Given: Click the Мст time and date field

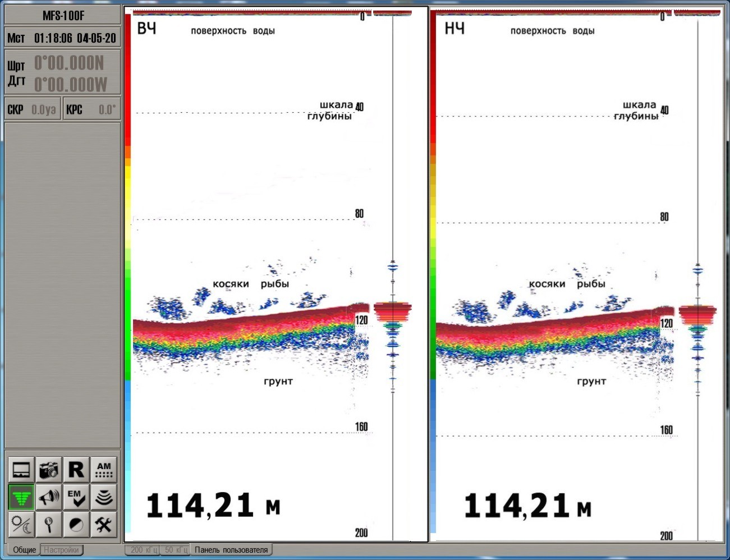Looking at the screenshot, I should [x=63, y=38].
